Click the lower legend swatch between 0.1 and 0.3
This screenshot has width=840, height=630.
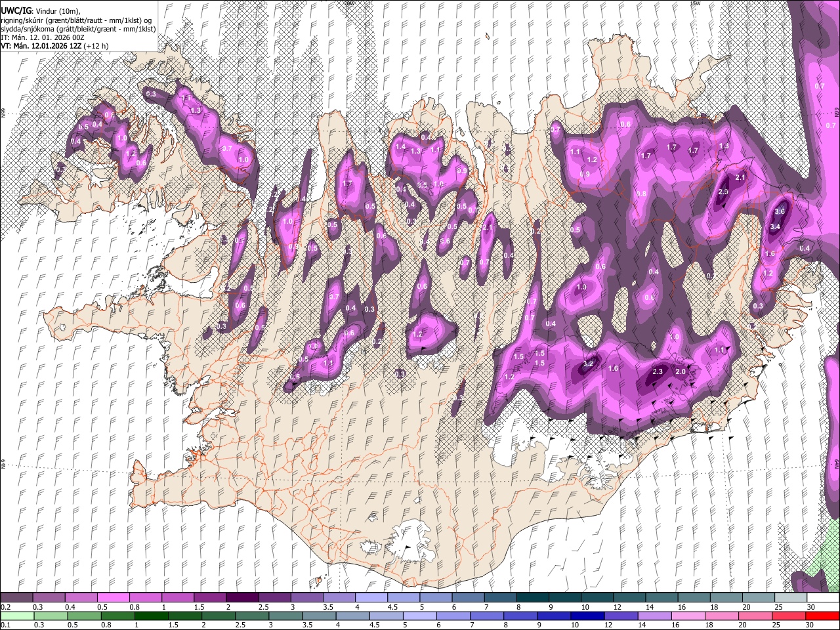click(17, 616)
